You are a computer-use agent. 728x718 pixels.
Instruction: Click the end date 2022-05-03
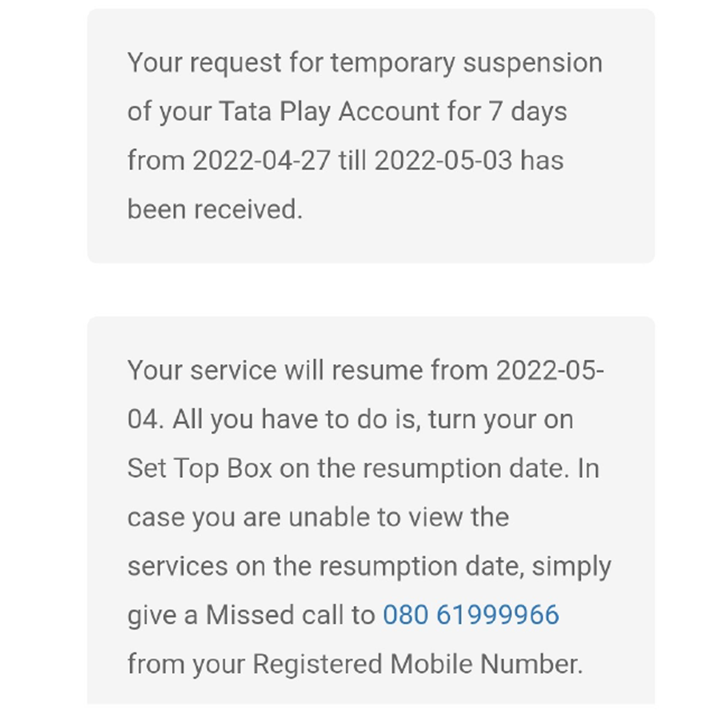coord(443,161)
